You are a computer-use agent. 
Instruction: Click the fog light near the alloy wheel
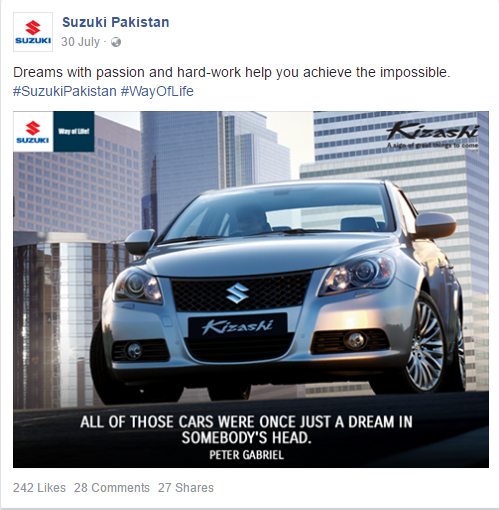[x=355, y=340]
